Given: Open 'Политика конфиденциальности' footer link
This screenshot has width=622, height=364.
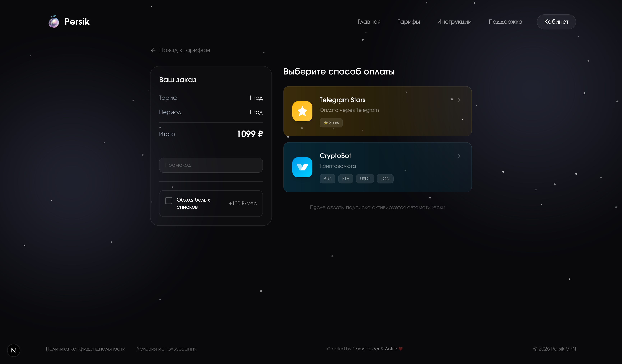Looking at the screenshot, I should click(85, 349).
